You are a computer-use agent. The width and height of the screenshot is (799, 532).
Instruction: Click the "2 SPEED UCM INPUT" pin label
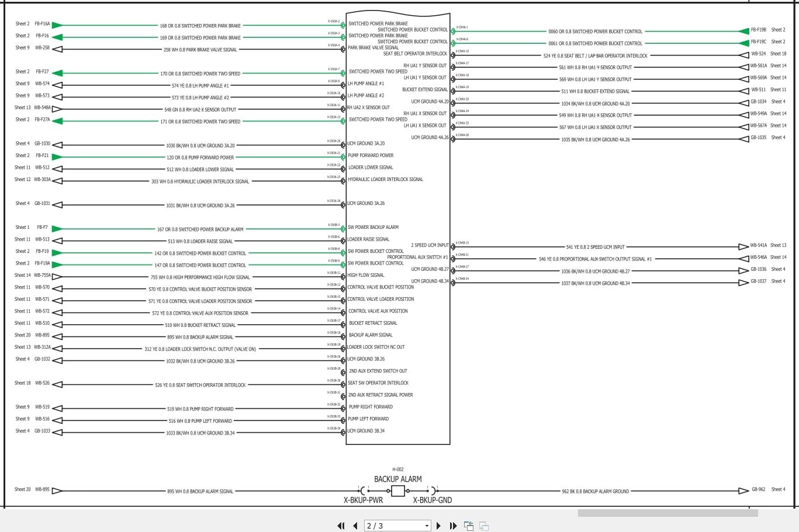point(430,245)
